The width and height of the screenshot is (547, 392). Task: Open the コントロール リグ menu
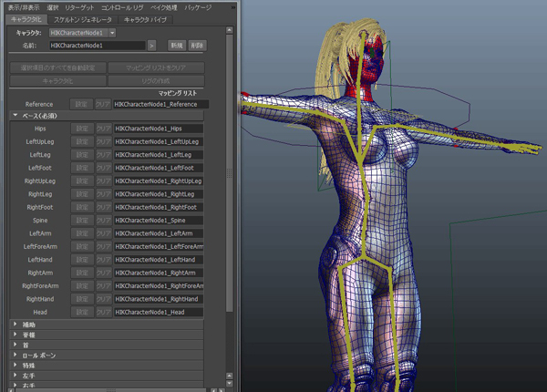pyautogui.click(x=121, y=6)
